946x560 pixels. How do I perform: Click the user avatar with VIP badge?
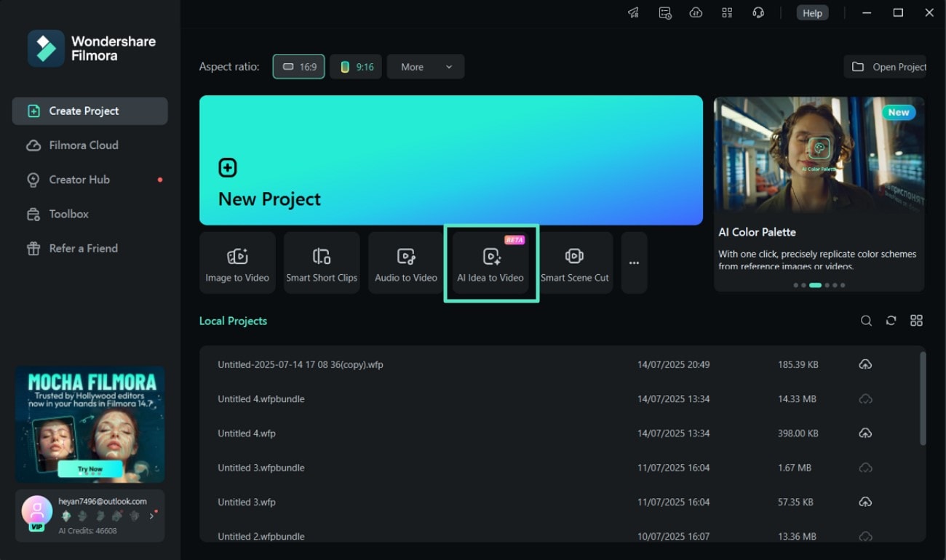(x=36, y=512)
